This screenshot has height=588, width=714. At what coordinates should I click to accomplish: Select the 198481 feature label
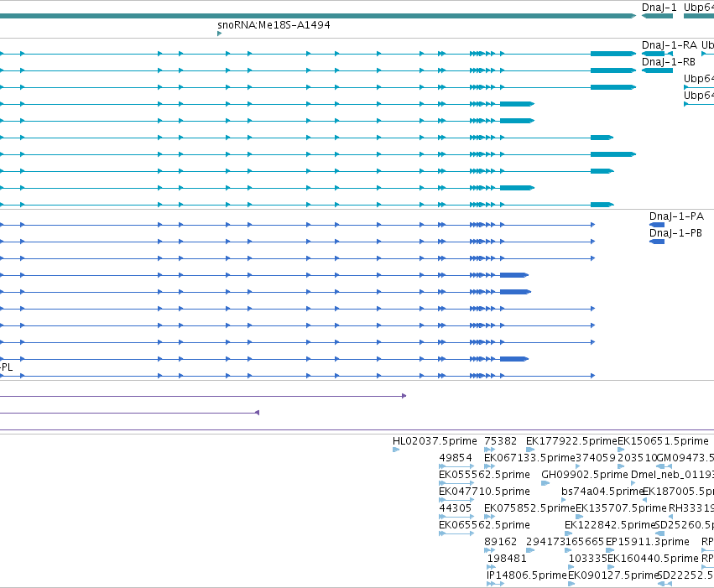pos(507,559)
